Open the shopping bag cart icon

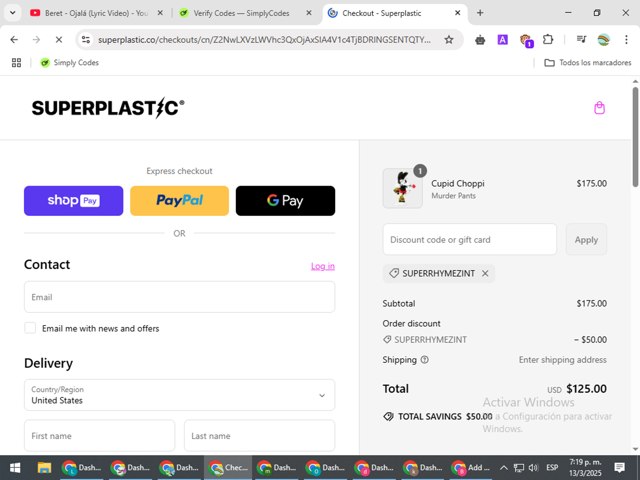599,108
